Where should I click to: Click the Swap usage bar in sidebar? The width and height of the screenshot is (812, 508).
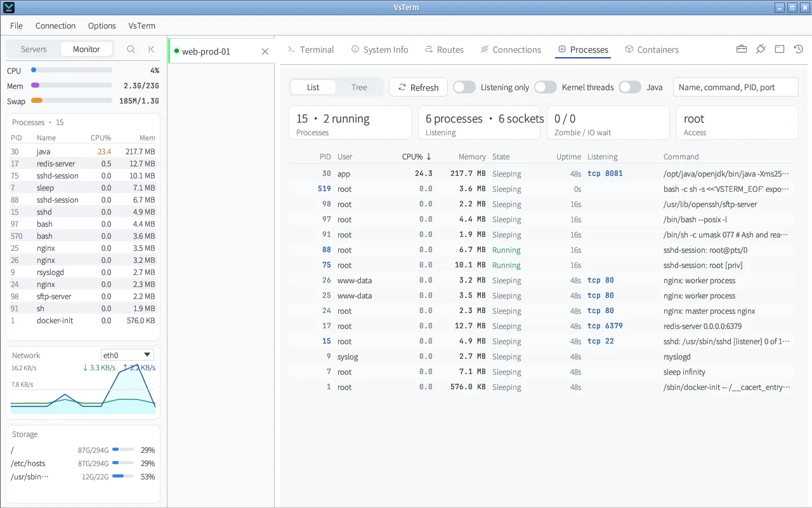click(x=72, y=100)
